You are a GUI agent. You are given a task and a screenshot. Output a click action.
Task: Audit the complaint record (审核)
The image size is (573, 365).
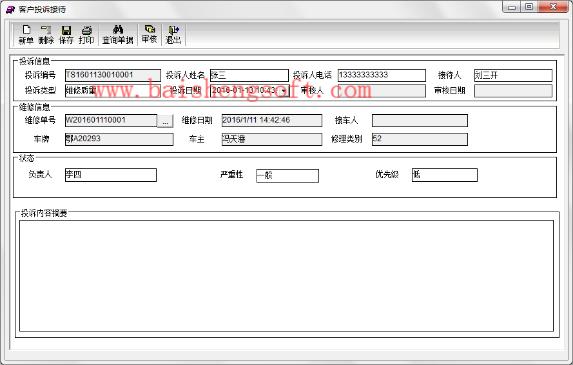tap(149, 34)
